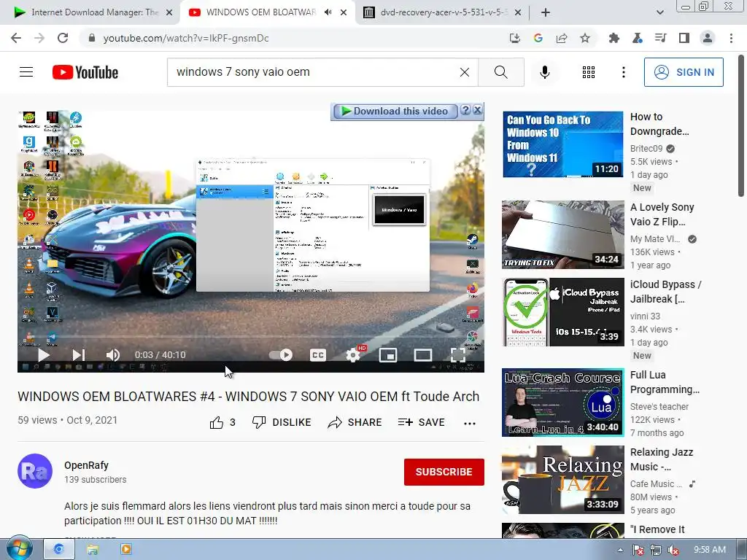This screenshot has width=747, height=560.
Task: Run search with the magnifier button
Action: (500, 72)
